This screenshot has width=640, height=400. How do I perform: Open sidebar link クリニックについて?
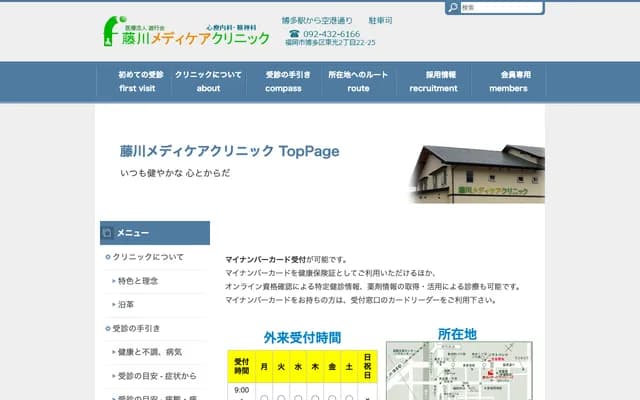click(148, 257)
